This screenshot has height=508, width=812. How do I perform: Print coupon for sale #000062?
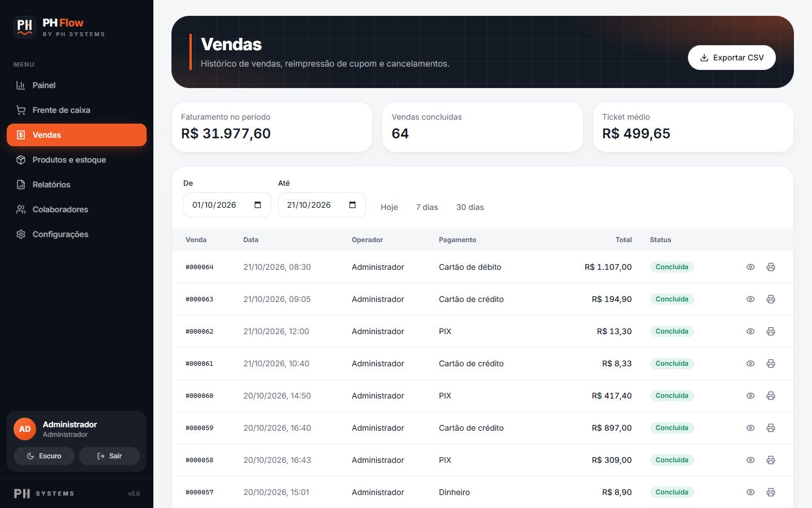[771, 331]
